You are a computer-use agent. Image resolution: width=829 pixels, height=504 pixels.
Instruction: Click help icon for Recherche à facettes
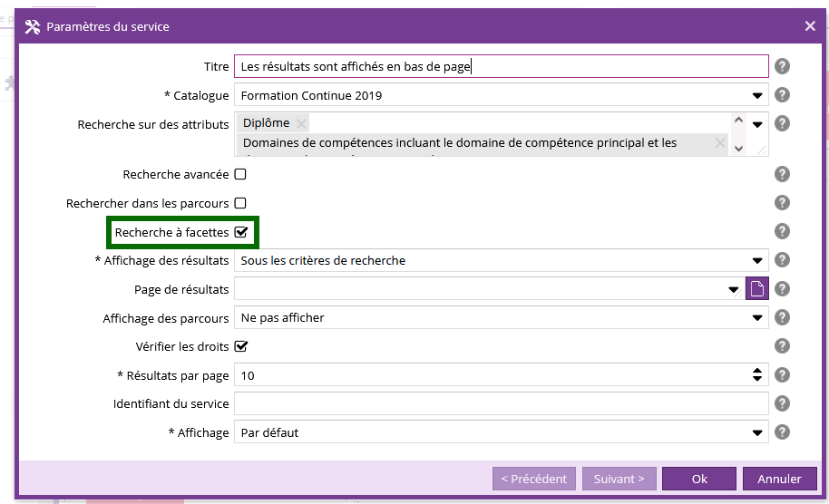pos(782,232)
